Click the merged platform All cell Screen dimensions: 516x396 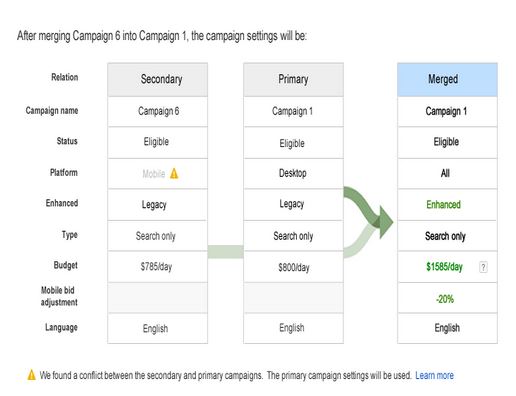point(447,173)
